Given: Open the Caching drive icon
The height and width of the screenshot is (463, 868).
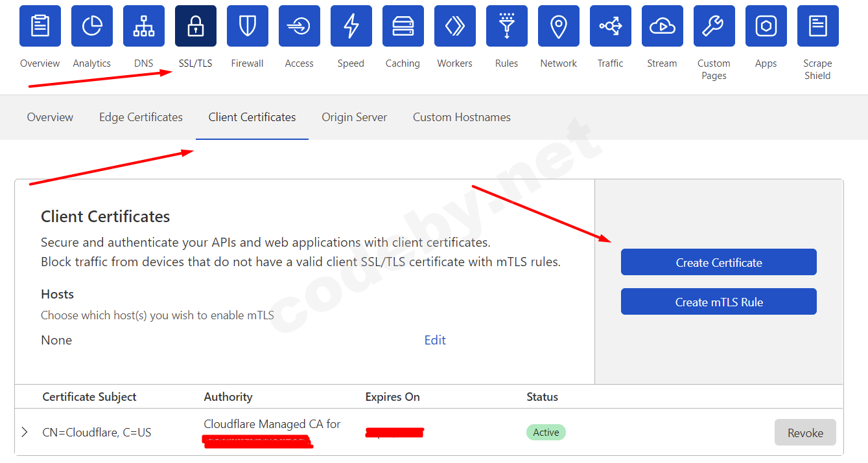Looking at the screenshot, I should [x=403, y=26].
